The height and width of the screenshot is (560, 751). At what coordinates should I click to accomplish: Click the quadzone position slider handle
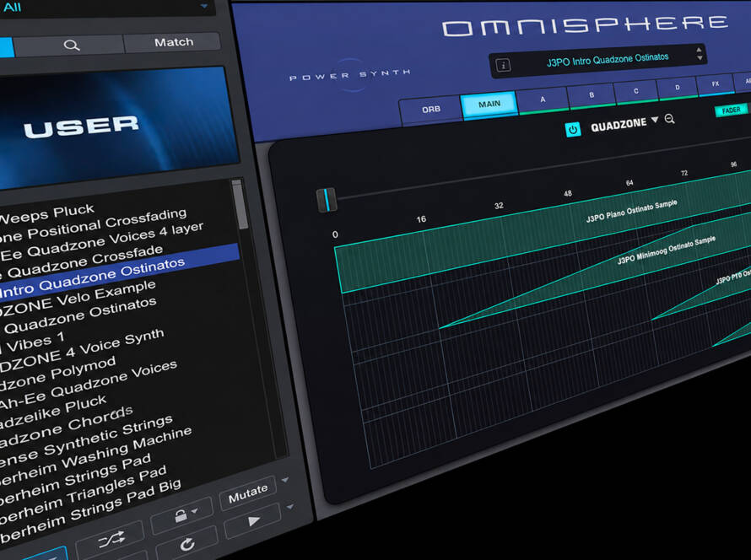(327, 200)
